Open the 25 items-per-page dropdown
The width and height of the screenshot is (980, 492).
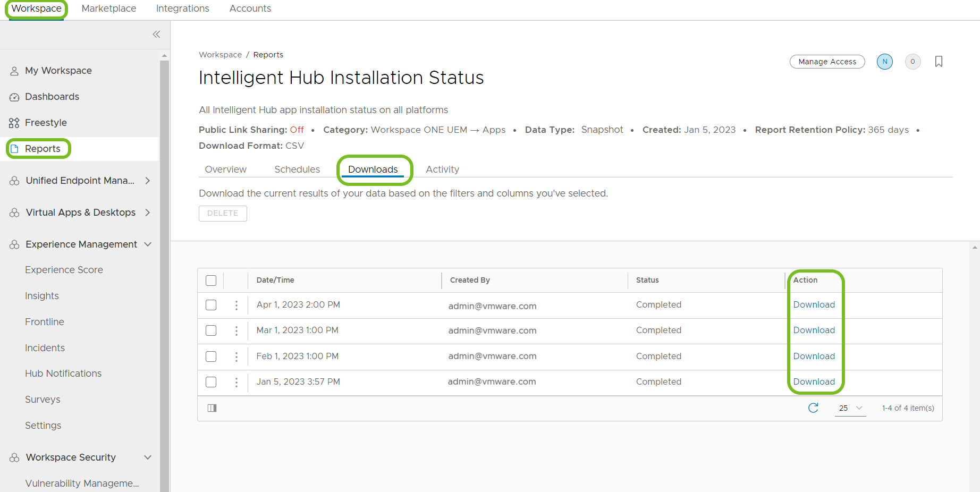[850, 408]
